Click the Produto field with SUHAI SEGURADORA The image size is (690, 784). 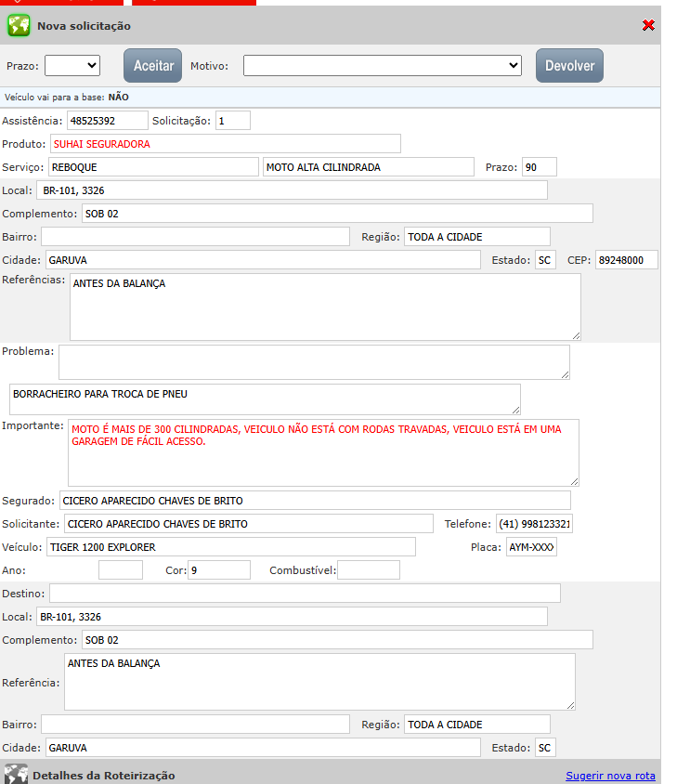coord(225,144)
